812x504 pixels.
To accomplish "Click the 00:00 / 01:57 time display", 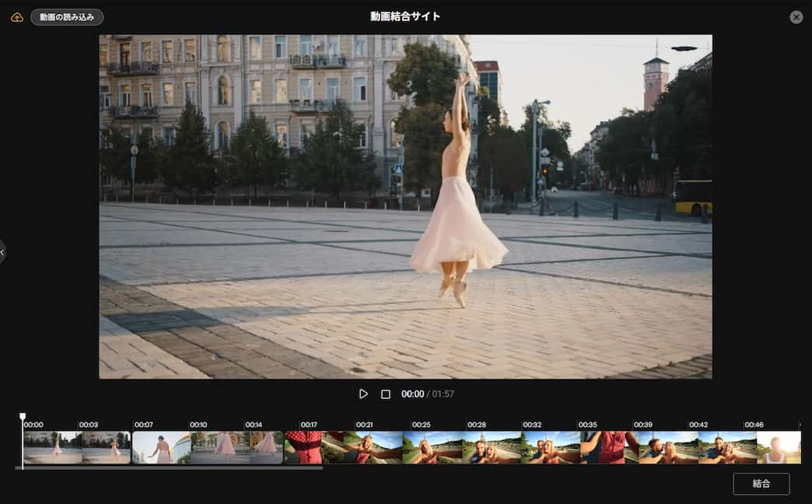I will [x=427, y=394].
